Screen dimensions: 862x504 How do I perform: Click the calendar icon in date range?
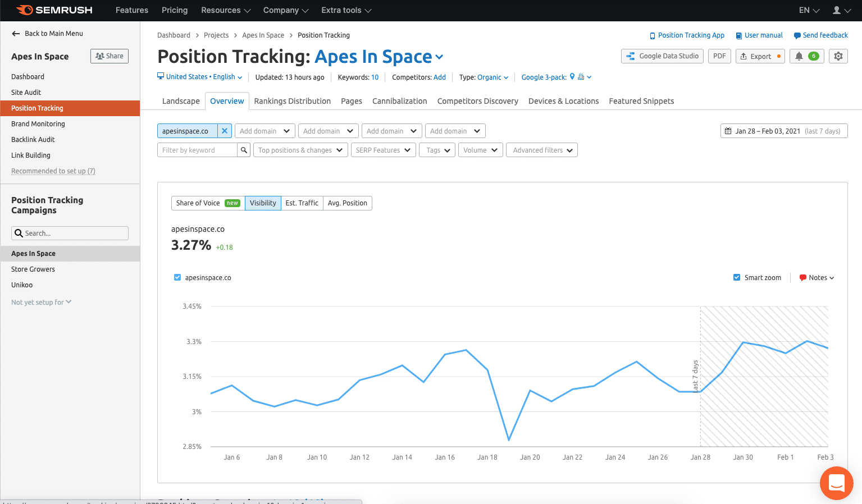(728, 131)
